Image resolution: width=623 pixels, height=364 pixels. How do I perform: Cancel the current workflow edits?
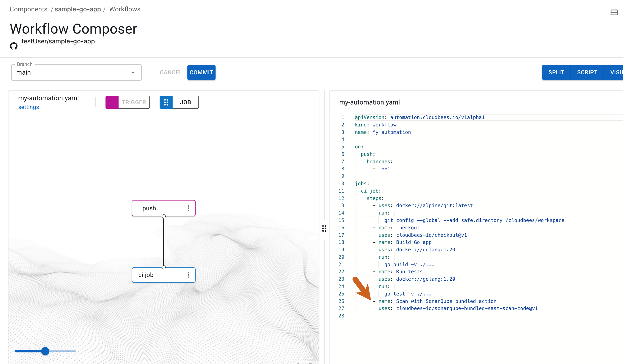pyautogui.click(x=171, y=72)
